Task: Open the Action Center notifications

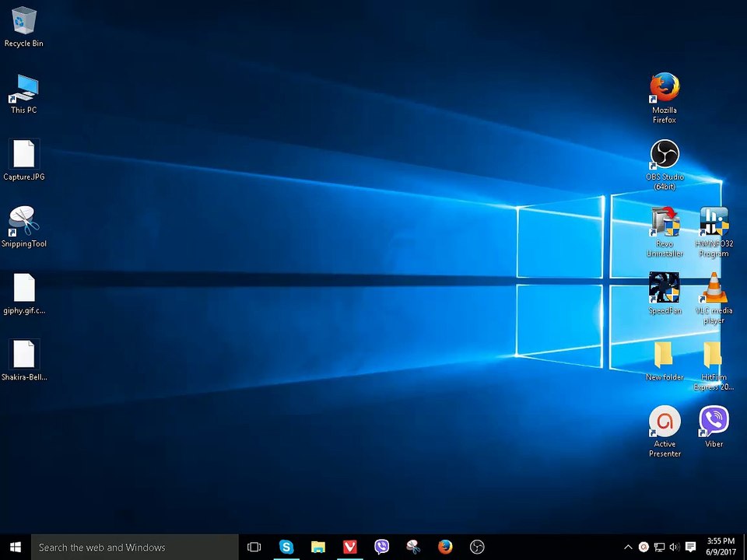Action: [x=690, y=547]
